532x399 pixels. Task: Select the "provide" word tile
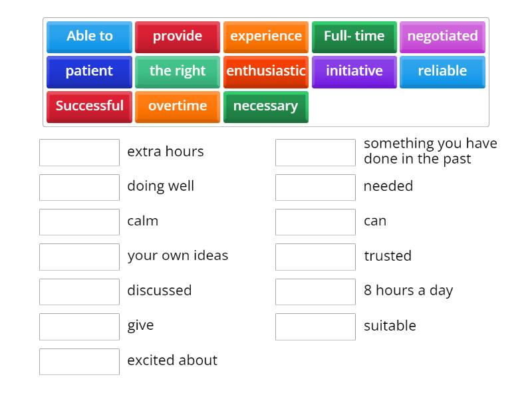pos(177,37)
